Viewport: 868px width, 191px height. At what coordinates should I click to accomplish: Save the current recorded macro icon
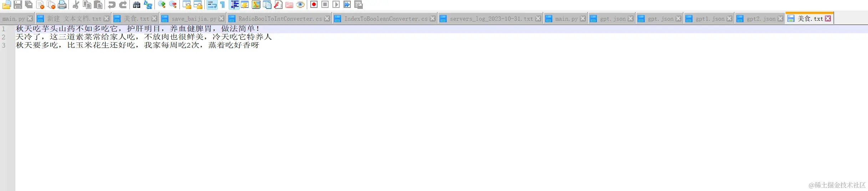[359, 5]
